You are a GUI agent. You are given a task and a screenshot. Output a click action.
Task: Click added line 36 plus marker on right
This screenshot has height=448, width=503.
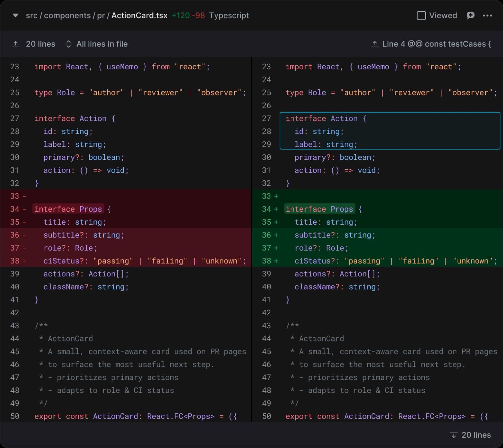tap(276, 235)
